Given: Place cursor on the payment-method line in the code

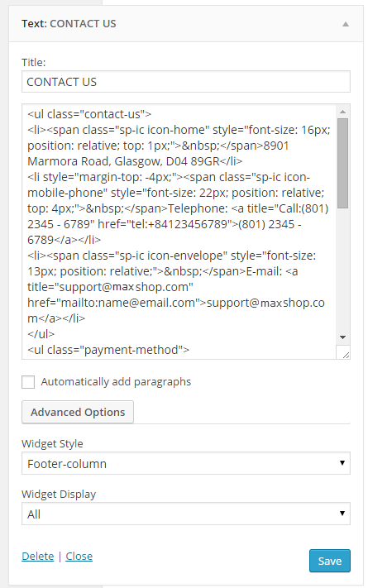Looking at the screenshot, I should click(108, 350).
